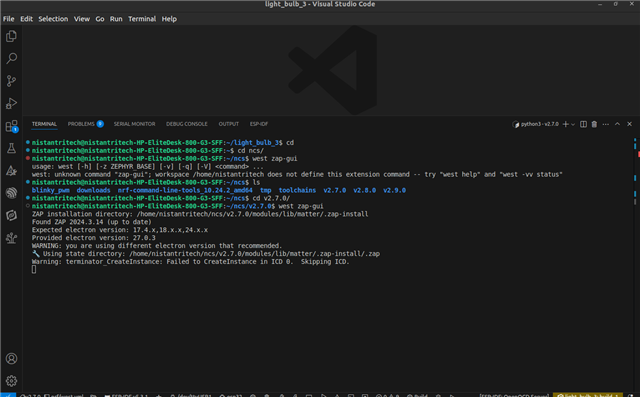Open the Extensions view with update badge
This screenshot has height=397, width=640.
(11, 126)
